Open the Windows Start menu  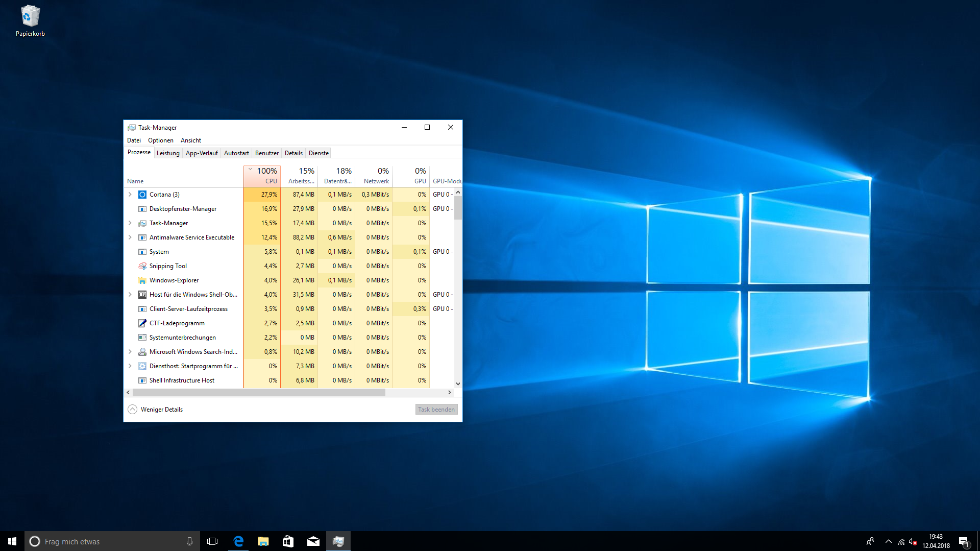(x=12, y=541)
